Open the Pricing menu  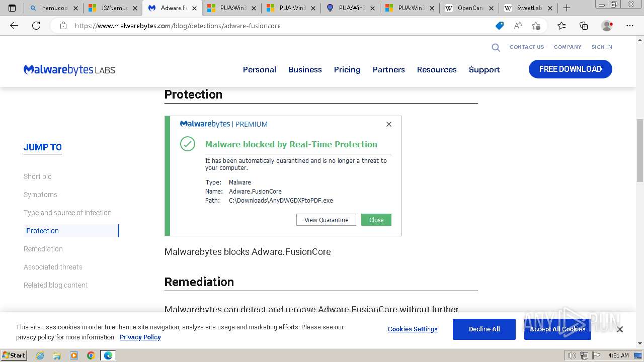point(347,70)
